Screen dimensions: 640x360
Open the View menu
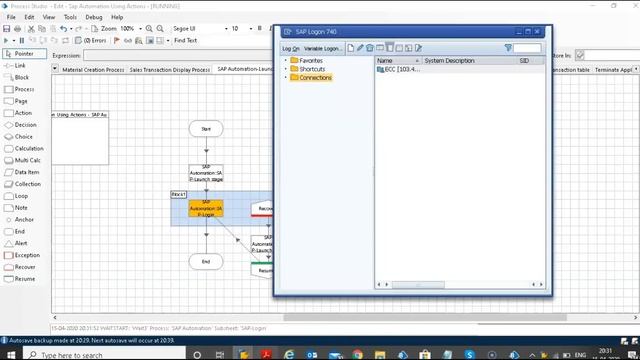tap(49, 17)
